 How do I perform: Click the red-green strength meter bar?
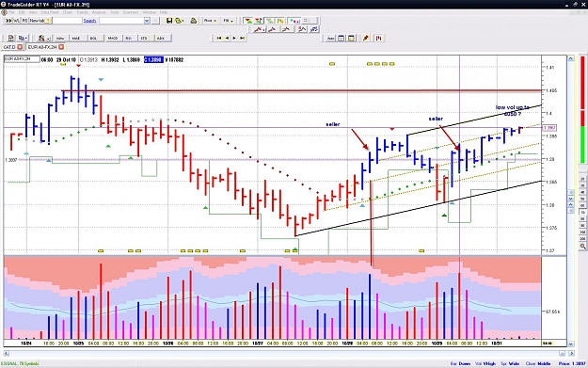click(582, 109)
